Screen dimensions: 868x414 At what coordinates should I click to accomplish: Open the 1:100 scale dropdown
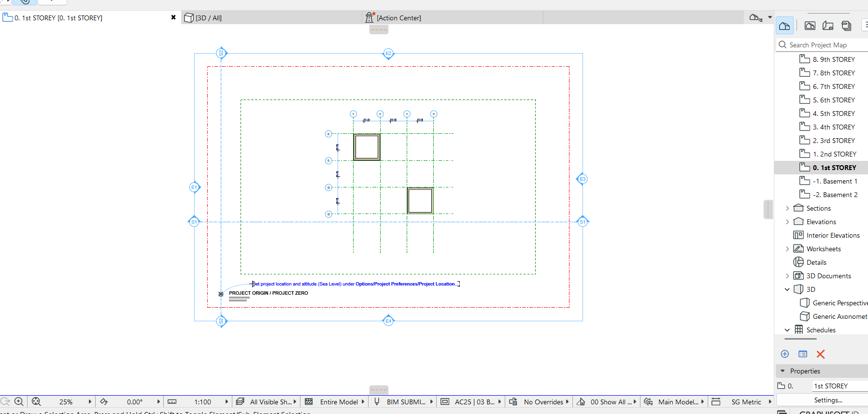pyautogui.click(x=226, y=401)
